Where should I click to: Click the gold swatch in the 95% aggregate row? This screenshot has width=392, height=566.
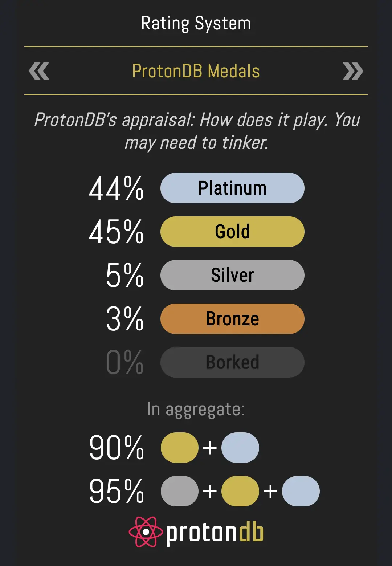(240, 491)
